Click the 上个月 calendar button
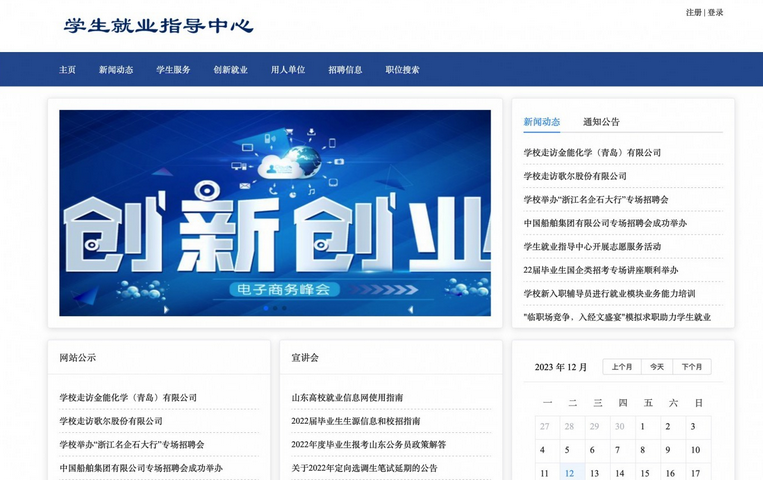The image size is (763, 480). [622, 367]
